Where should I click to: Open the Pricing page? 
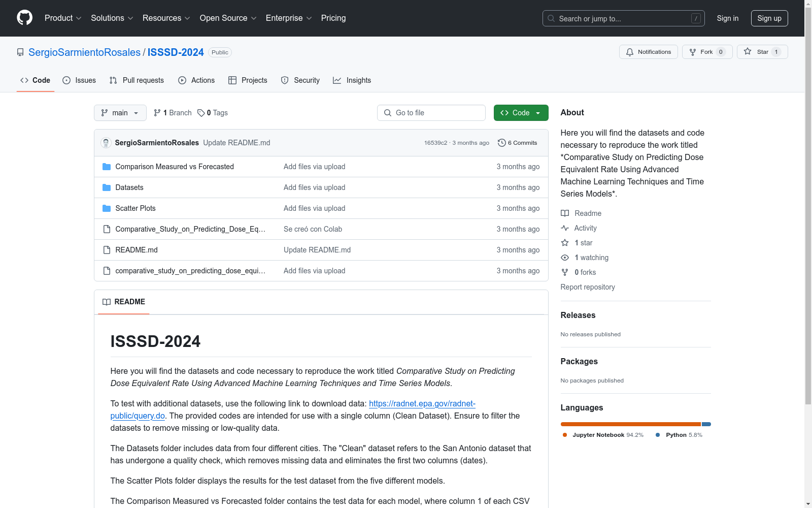[x=333, y=18]
